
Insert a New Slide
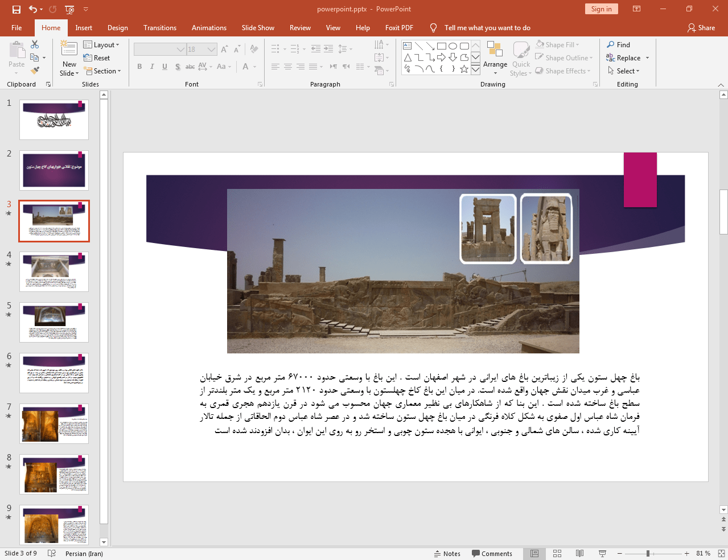[69, 50]
